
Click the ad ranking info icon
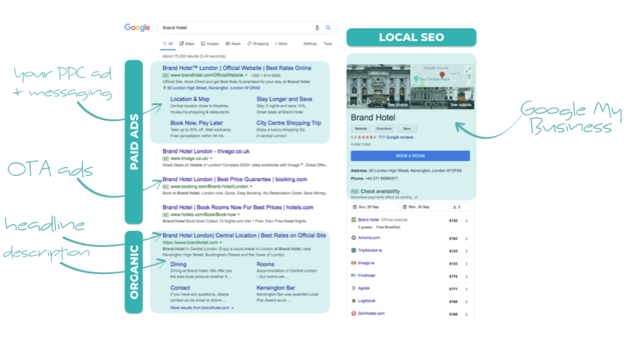tap(416, 197)
